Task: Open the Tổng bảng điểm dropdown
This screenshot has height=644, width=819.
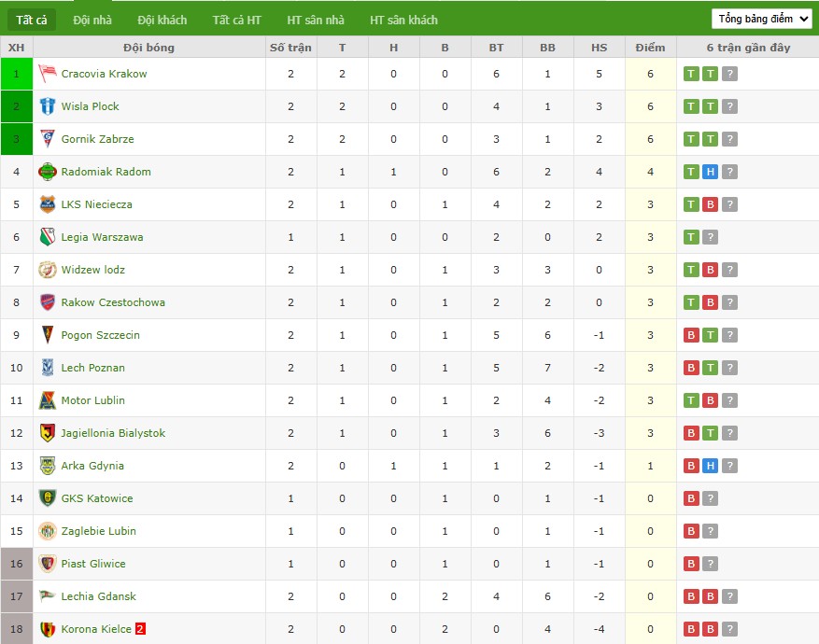Action: pyautogui.click(x=761, y=19)
